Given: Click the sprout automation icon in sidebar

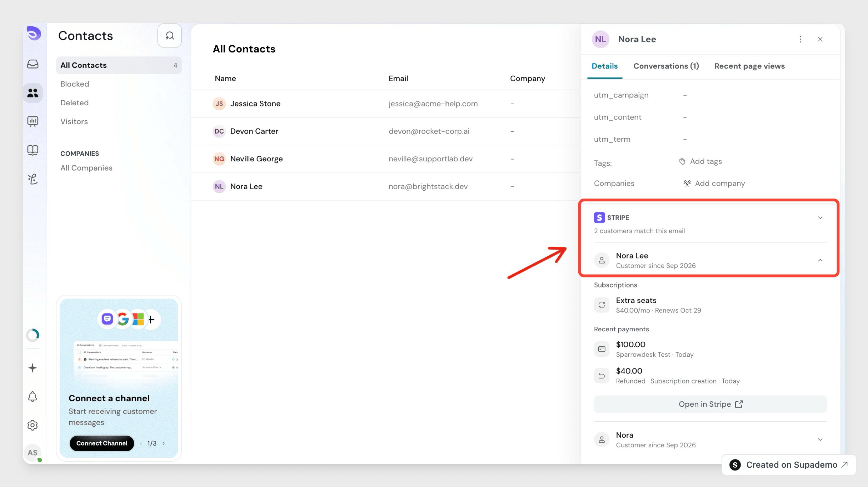Looking at the screenshot, I should pyautogui.click(x=33, y=179).
